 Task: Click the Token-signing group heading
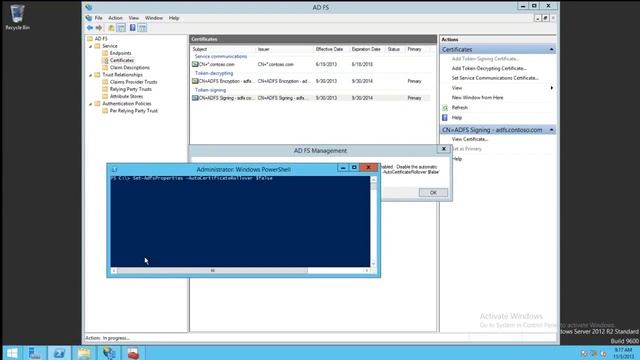coord(210,90)
